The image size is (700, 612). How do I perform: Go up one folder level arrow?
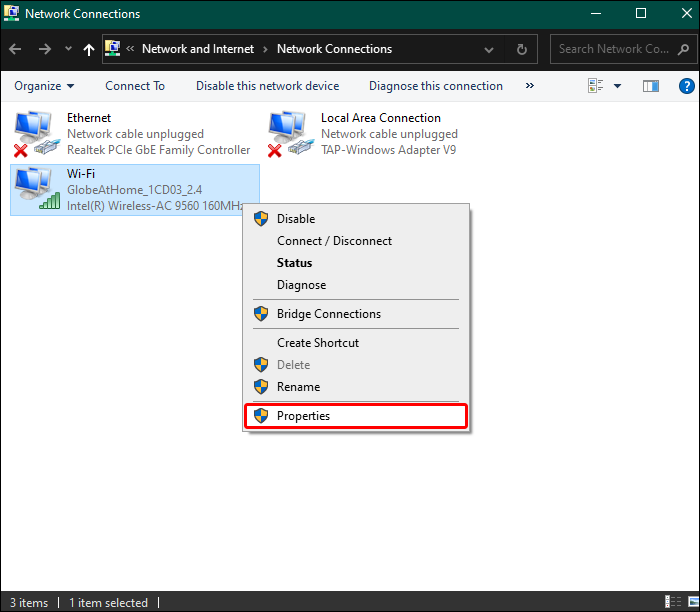point(89,49)
